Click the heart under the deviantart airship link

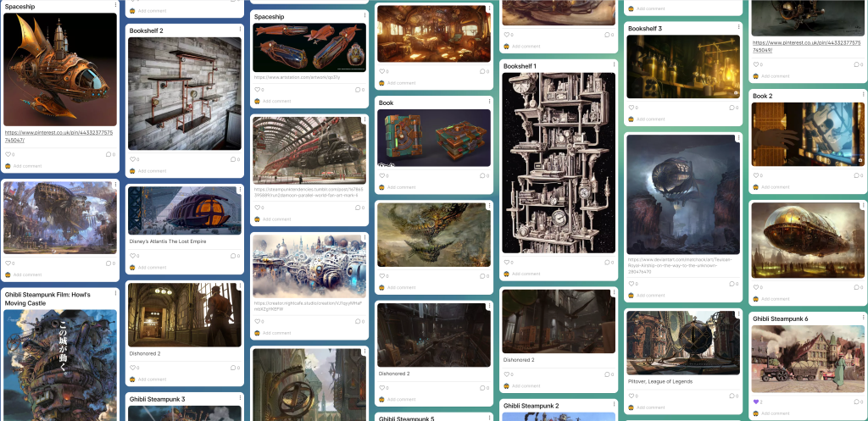pos(631,284)
